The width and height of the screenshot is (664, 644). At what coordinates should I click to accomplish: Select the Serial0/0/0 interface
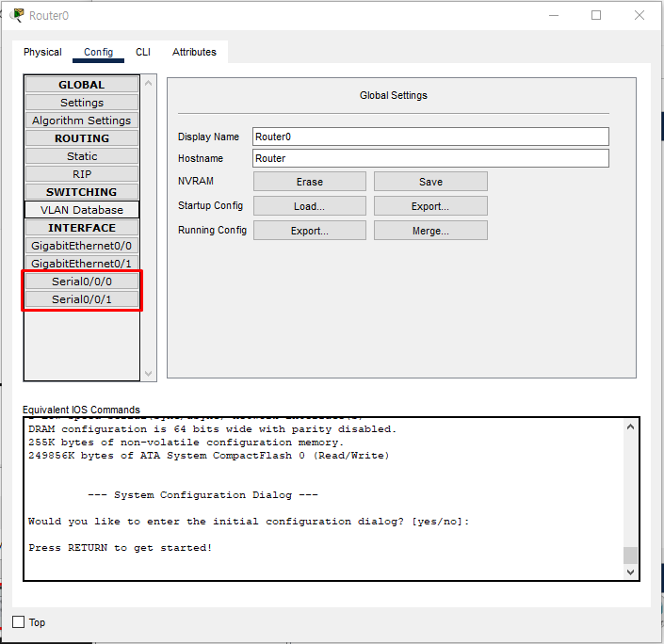tap(82, 282)
